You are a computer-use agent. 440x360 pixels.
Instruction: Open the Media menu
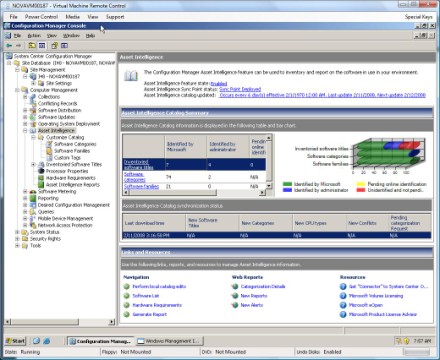[73, 17]
